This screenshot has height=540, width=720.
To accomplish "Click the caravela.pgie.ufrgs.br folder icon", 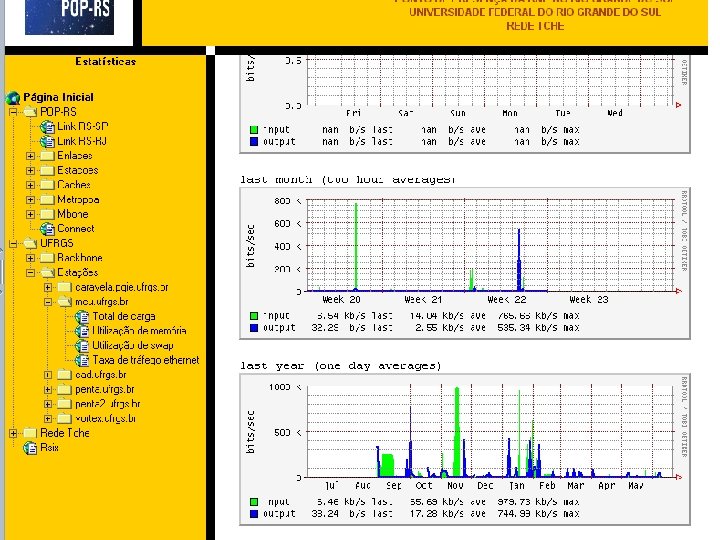I will click(64, 287).
